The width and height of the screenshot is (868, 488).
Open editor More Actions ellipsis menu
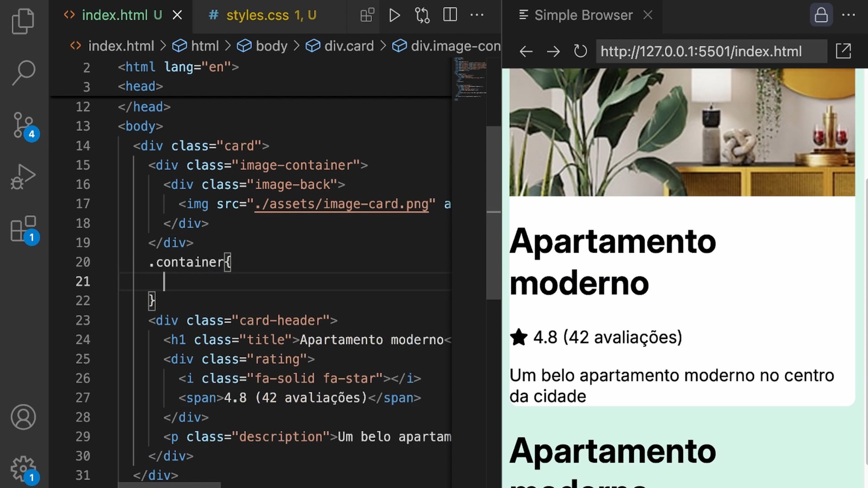click(x=477, y=15)
